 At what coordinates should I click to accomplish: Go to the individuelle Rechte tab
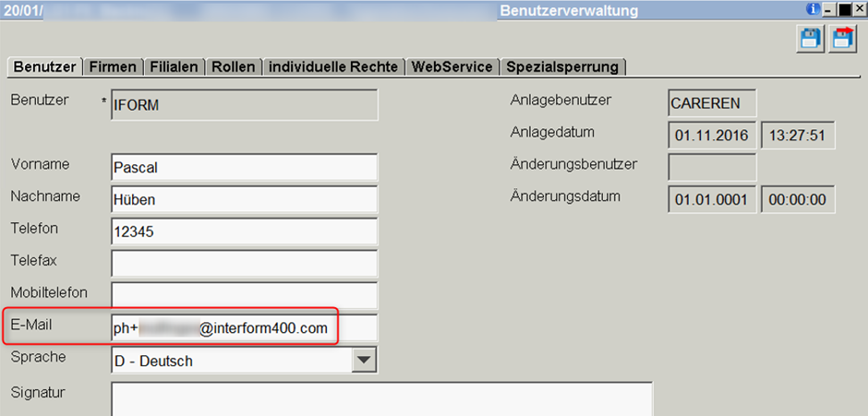(x=333, y=66)
